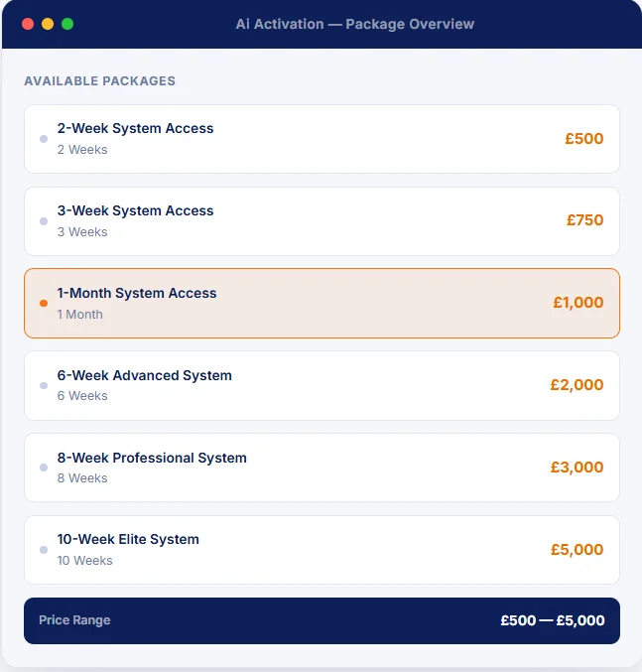Click the £1,000 price label
Viewport: 642px width, 672px height.
click(x=578, y=303)
